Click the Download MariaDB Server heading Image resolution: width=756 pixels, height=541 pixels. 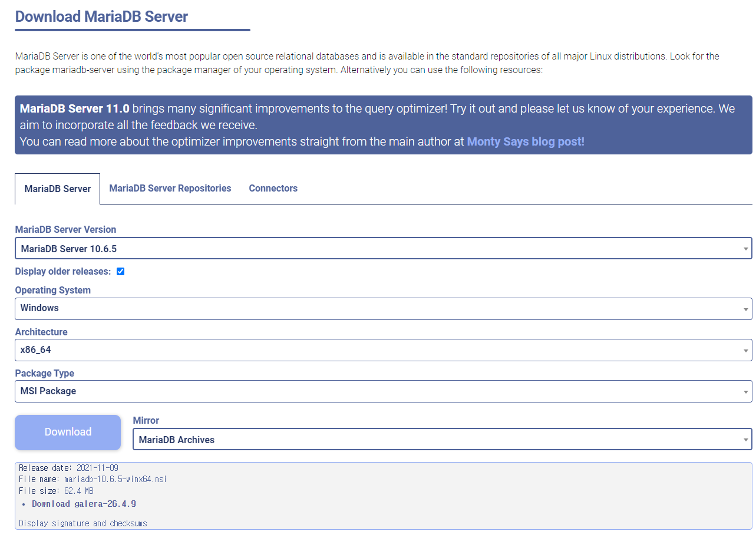tap(101, 17)
